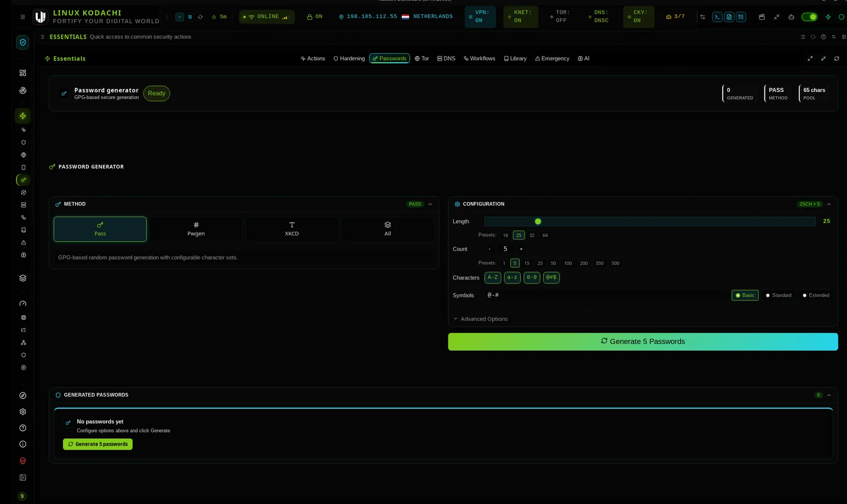
Task: Click the green lightning icon in top bar
Action: (x=828, y=17)
